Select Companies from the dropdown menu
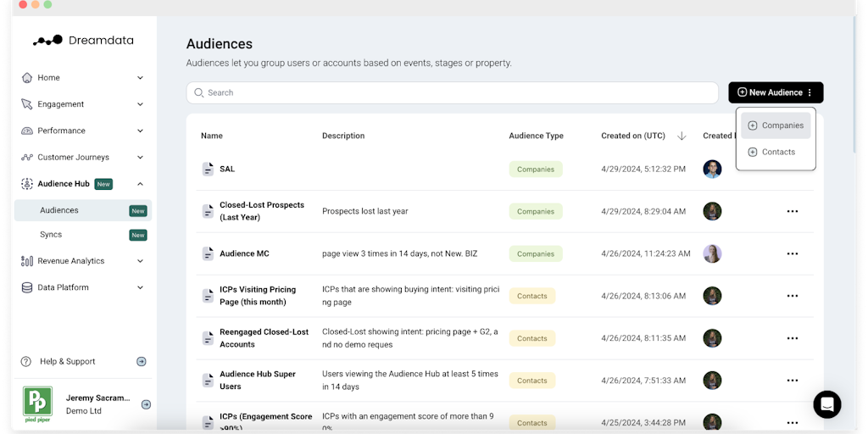 coord(776,125)
